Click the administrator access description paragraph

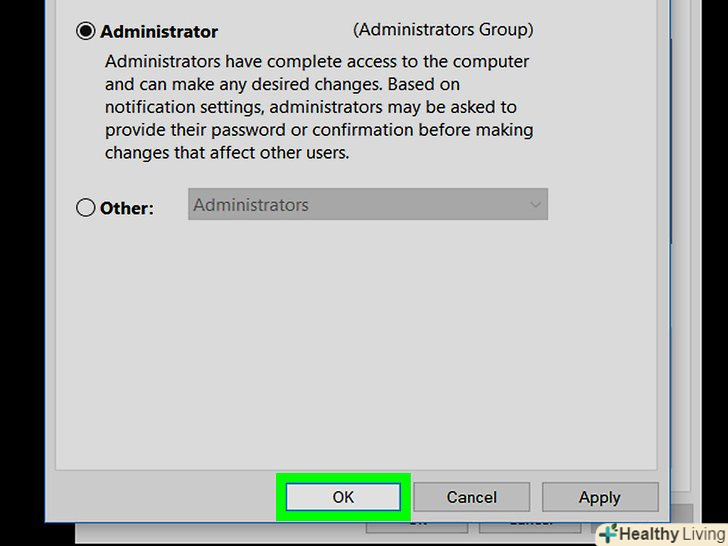tap(318, 107)
